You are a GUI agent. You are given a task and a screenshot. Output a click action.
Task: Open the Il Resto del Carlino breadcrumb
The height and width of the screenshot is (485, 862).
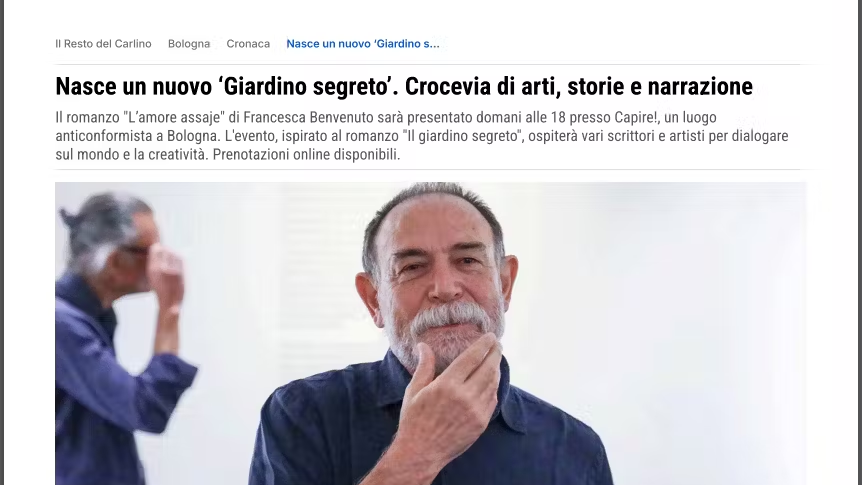103,43
